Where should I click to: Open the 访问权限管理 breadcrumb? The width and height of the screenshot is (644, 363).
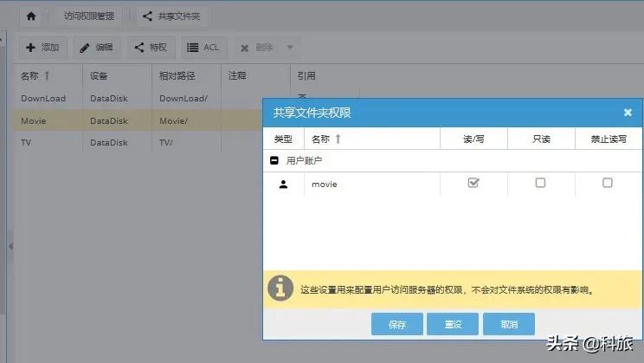coord(88,16)
